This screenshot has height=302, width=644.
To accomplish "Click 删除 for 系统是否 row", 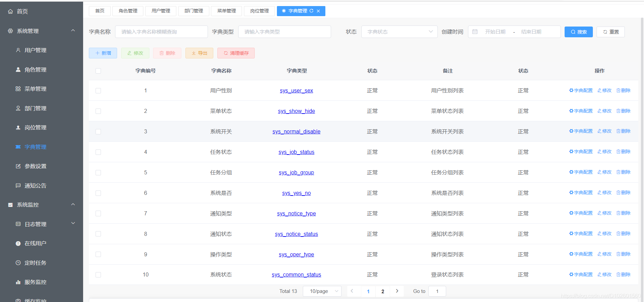I will [623, 192].
